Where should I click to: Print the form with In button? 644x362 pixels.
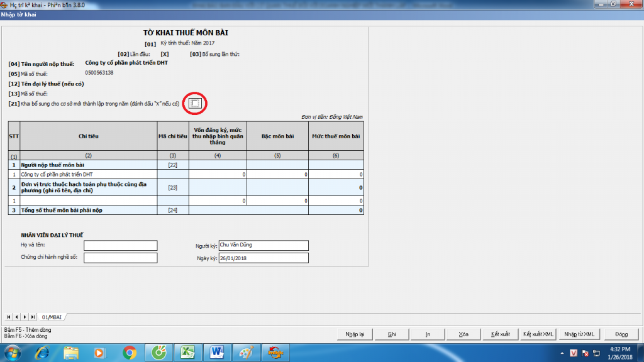428,334
